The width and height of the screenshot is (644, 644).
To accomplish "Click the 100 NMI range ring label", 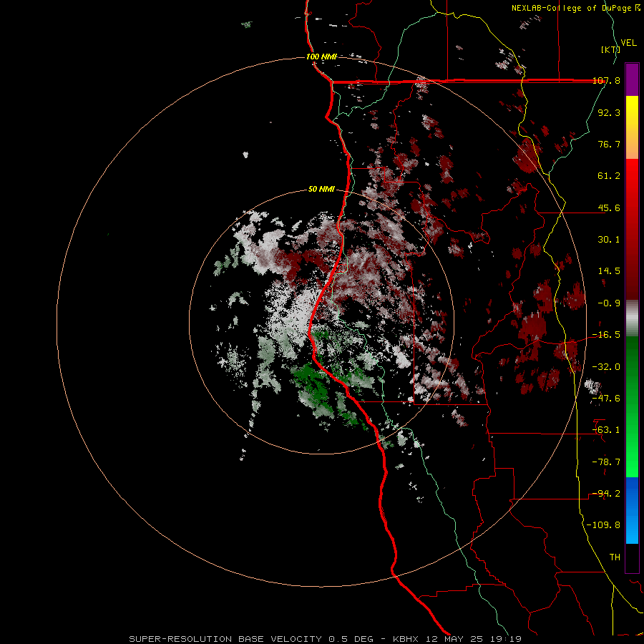I will click(x=321, y=57).
